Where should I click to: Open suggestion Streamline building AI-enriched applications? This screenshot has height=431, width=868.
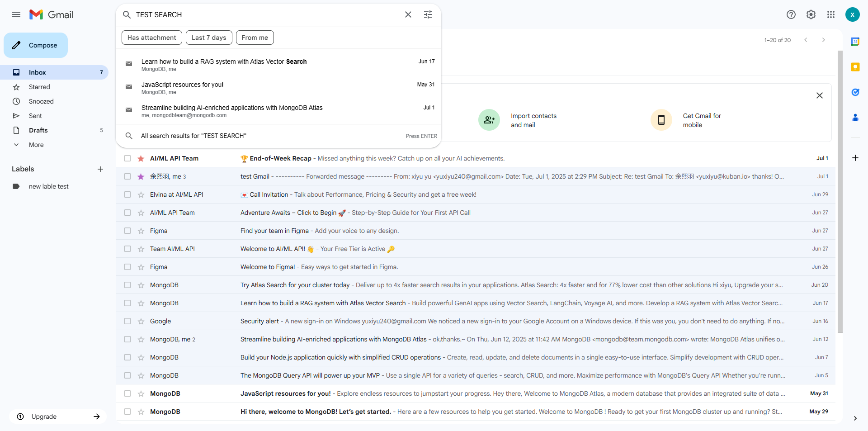(278, 111)
